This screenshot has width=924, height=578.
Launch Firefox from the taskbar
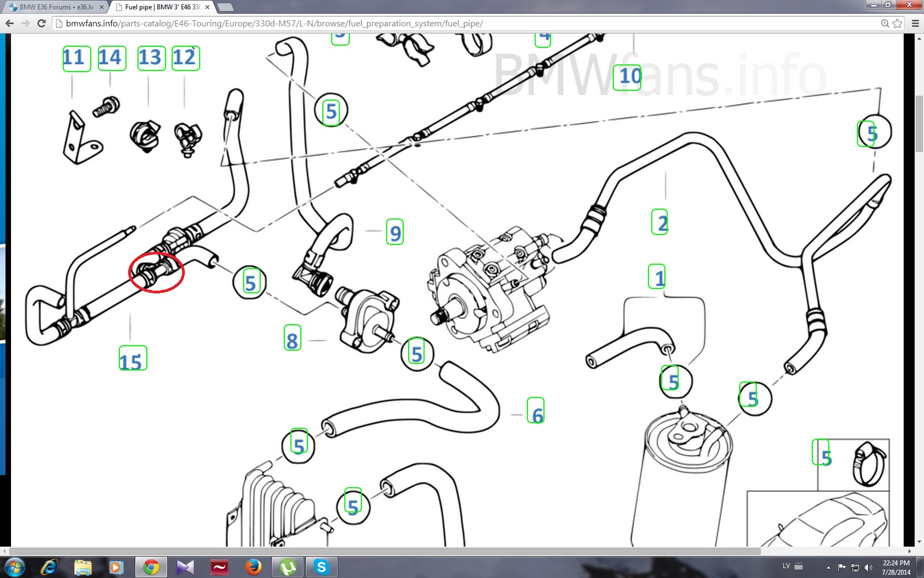[253, 566]
